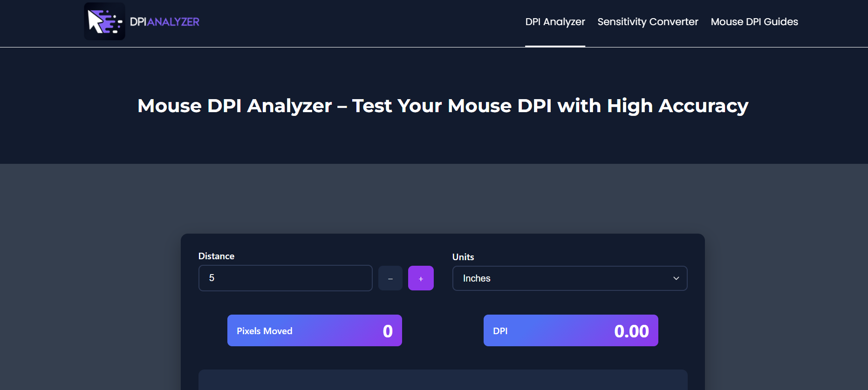Screen dimensions: 868x390
Task: Click the mouse tracking area below the result cards
Action: pyautogui.click(x=443, y=380)
